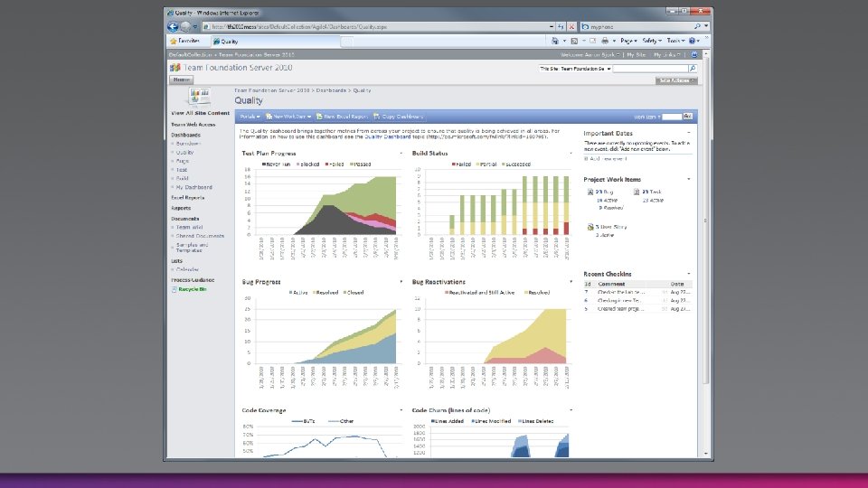The height and width of the screenshot is (488, 868).
Task: Expand the Welcome user name menu
Action: 590,55
